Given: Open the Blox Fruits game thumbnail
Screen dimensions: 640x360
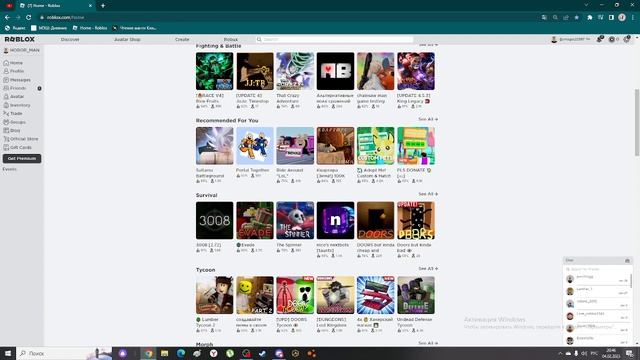Looking at the screenshot, I should (x=214, y=71).
